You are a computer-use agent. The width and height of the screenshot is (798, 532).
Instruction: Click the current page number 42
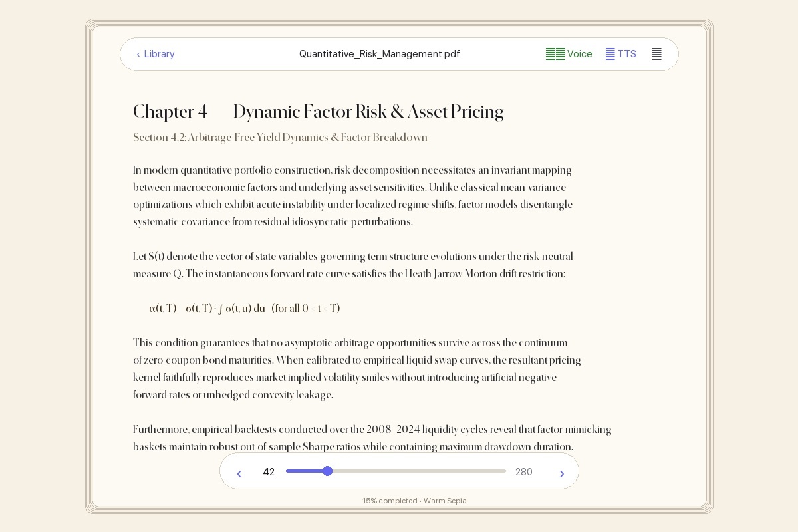[x=269, y=472]
